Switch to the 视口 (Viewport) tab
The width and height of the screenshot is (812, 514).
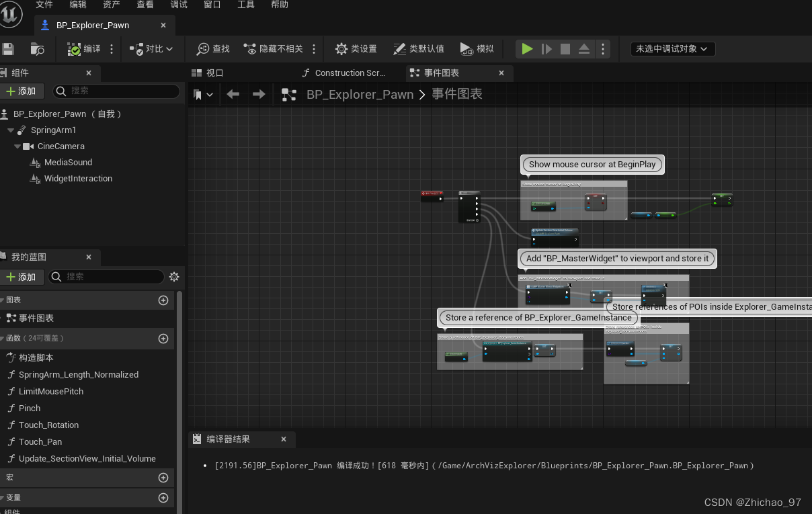[215, 73]
